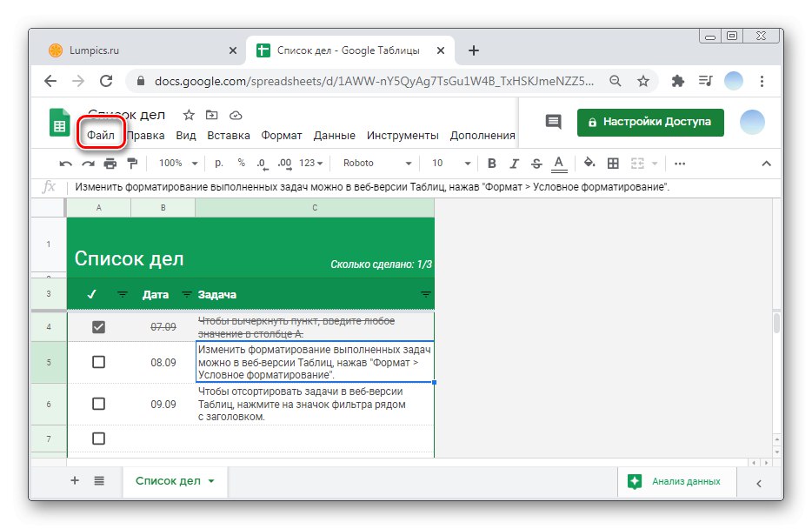Screen dimensions: 812x529
Task: Click the formula bar text
Action: [x=372, y=187]
